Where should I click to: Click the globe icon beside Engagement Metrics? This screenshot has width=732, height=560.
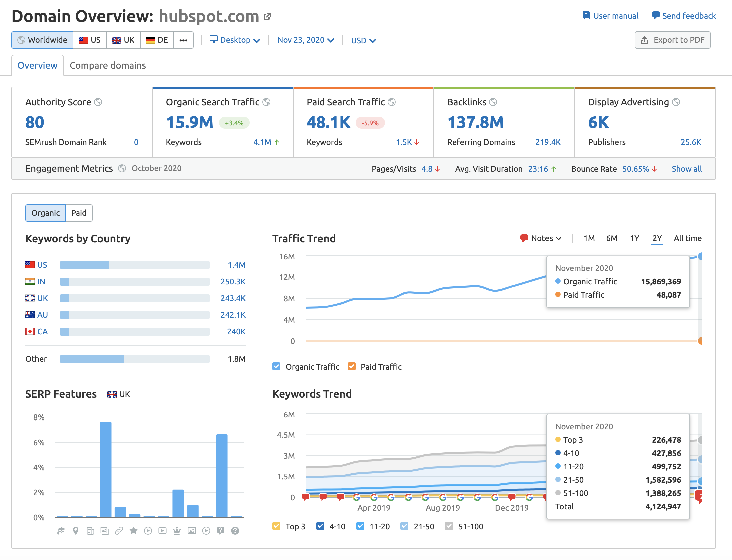click(122, 168)
